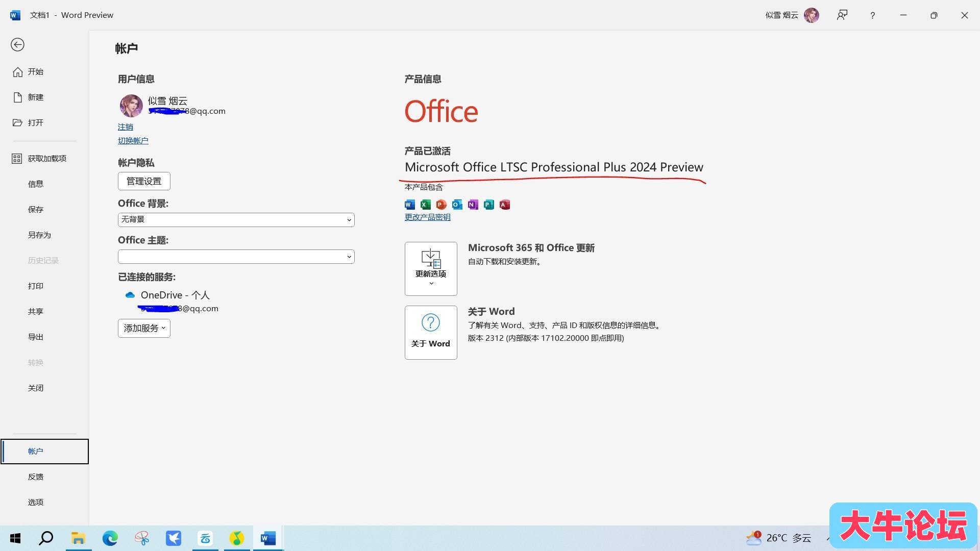Click the Outlook product icon
Viewport: 980px width, 551px height.
point(457,205)
